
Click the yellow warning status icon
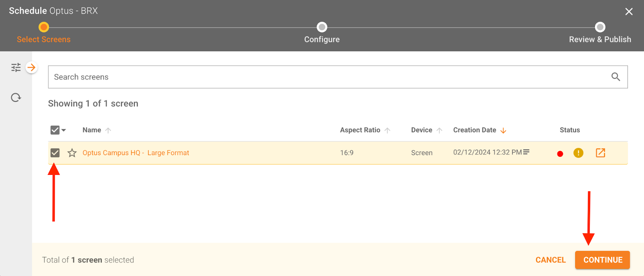point(578,153)
